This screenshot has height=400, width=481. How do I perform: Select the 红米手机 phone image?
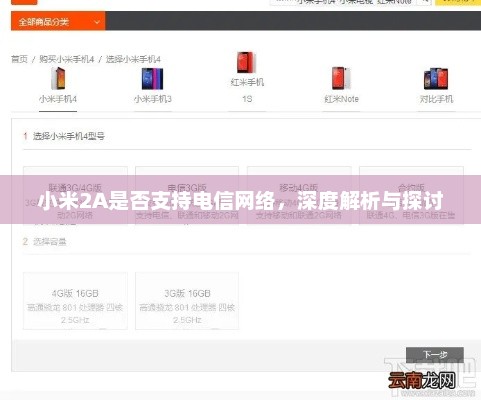coord(246,62)
